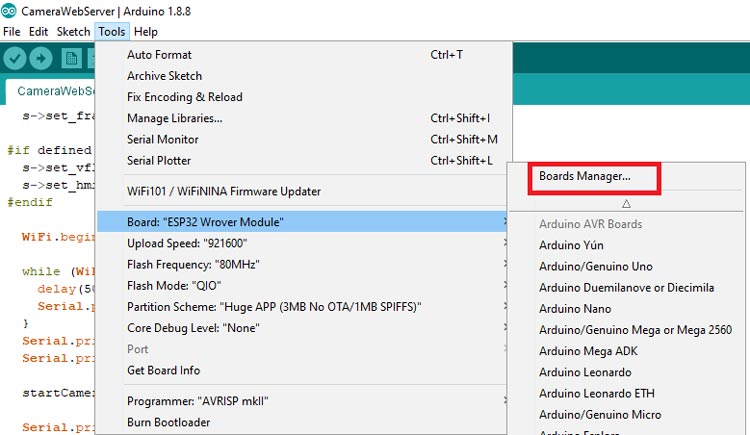The image size is (750, 435).
Task: Open the Help menu
Action: click(x=145, y=32)
